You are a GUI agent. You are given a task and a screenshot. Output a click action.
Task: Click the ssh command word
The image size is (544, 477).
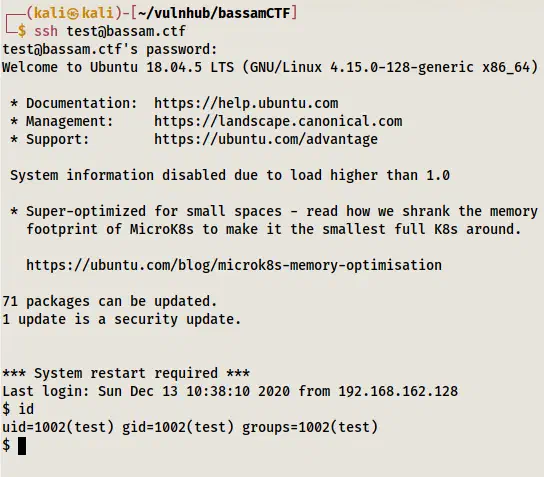pyautogui.click(x=46, y=31)
